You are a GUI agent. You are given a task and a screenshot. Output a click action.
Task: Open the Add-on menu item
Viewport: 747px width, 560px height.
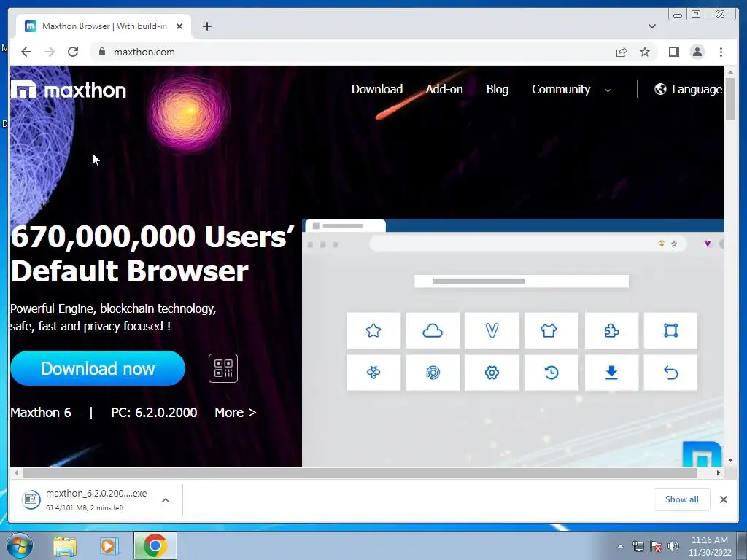(x=444, y=89)
